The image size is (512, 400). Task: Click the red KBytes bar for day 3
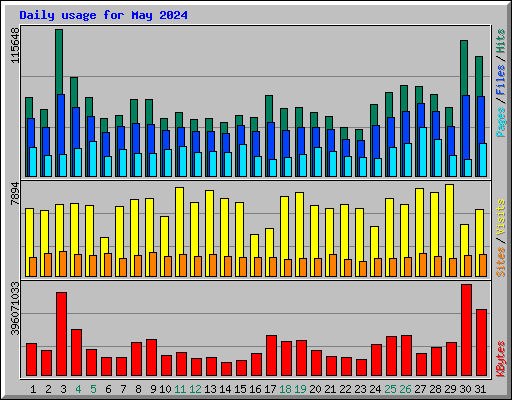61,334
